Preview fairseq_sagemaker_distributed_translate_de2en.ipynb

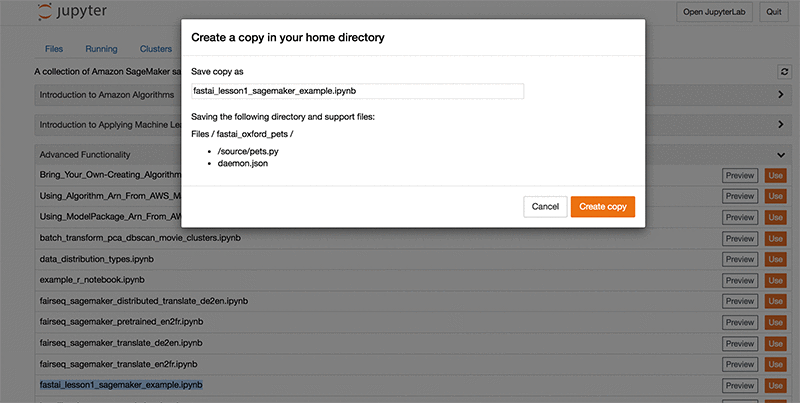(x=740, y=301)
